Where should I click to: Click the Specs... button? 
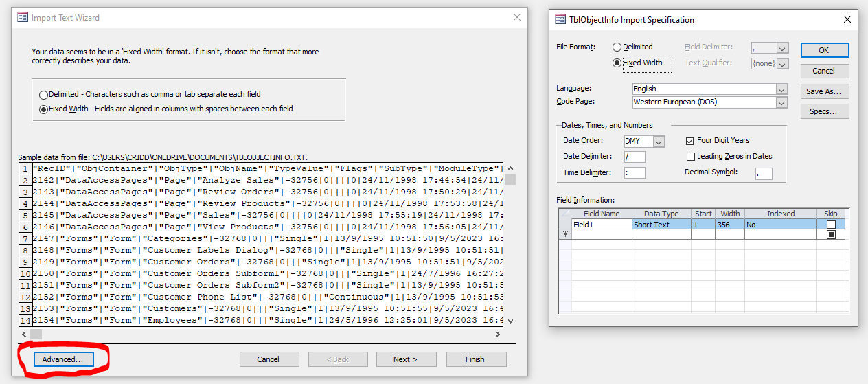[x=825, y=111]
